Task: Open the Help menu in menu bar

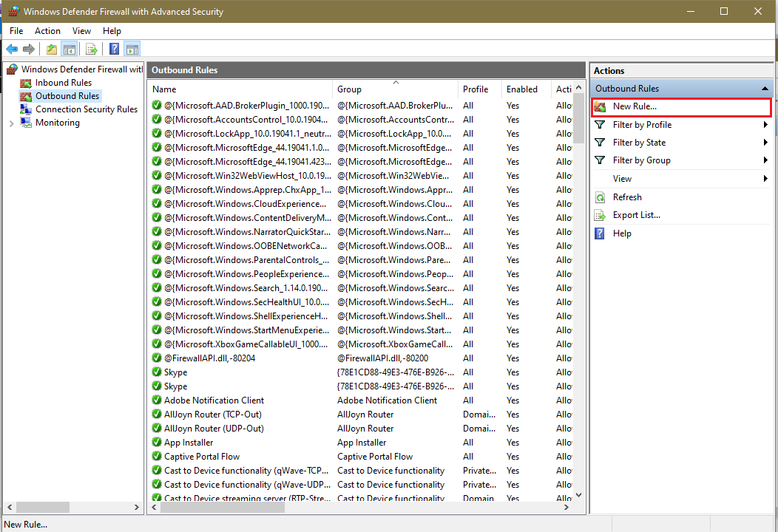Action: [112, 31]
